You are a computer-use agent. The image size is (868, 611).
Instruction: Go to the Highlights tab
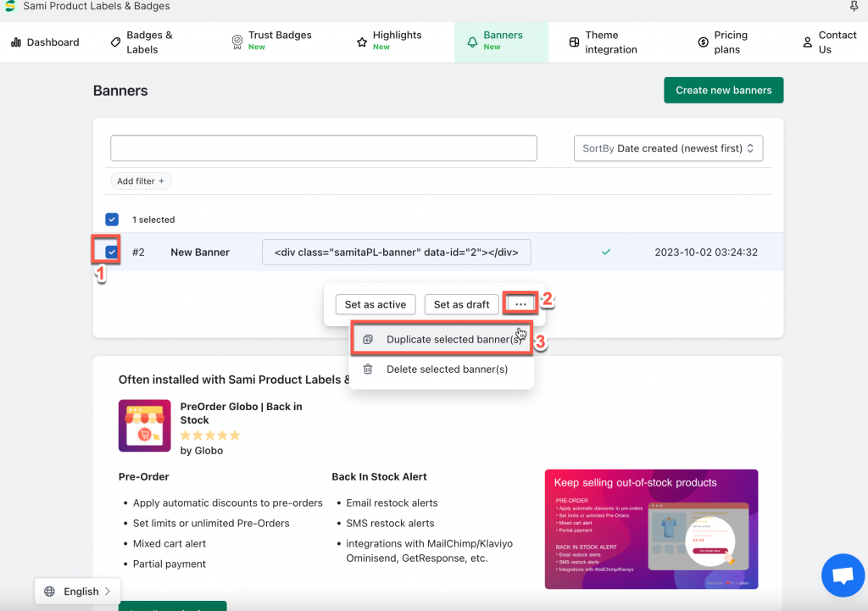point(389,42)
